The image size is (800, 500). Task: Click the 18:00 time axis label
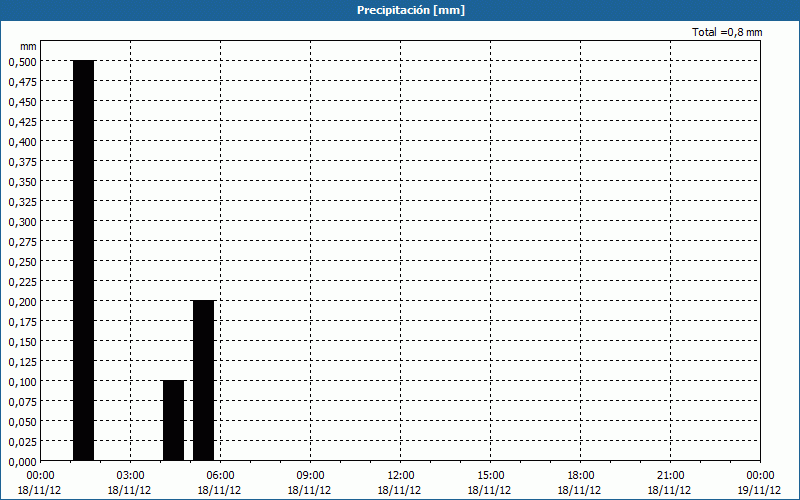(x=580, y=476)
